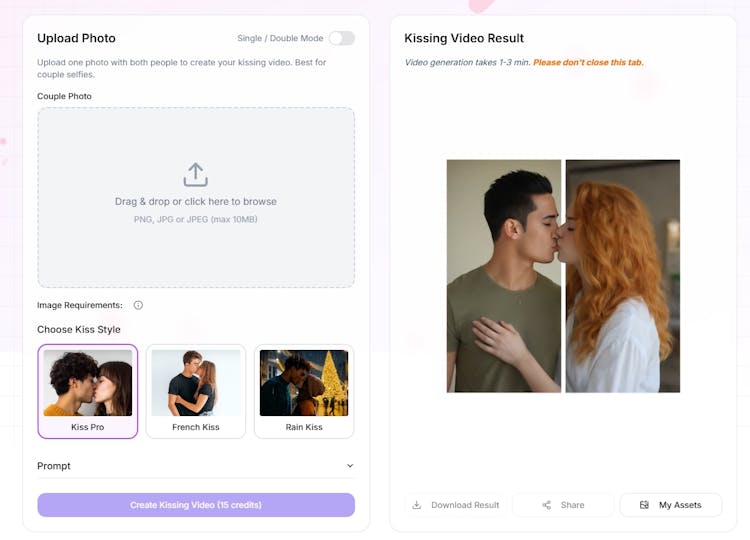The image size is (750, 540).
Task: Click the Image Requirements info icon
Action: pos(138,305)
